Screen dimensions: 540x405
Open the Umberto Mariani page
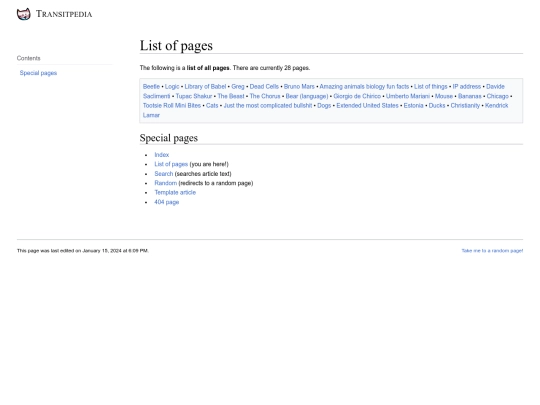[x=408, y=96]
